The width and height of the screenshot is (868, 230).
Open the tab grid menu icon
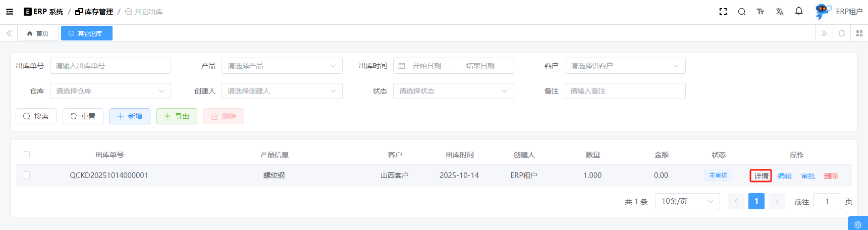859,33
